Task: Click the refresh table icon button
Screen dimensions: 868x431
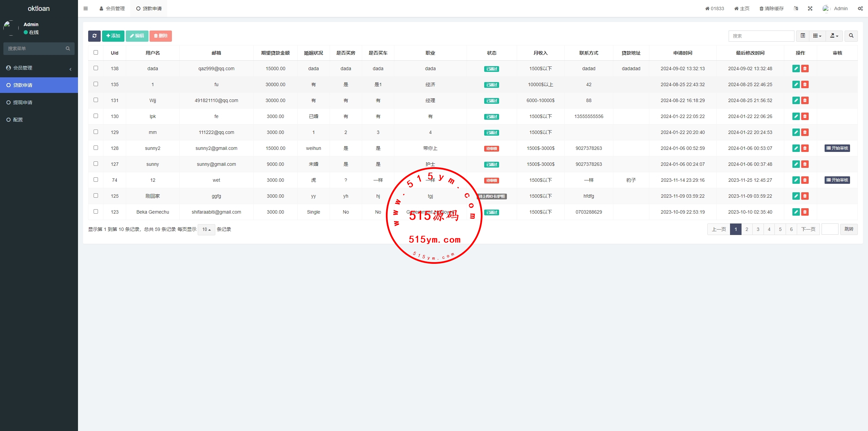Action: 94,36
